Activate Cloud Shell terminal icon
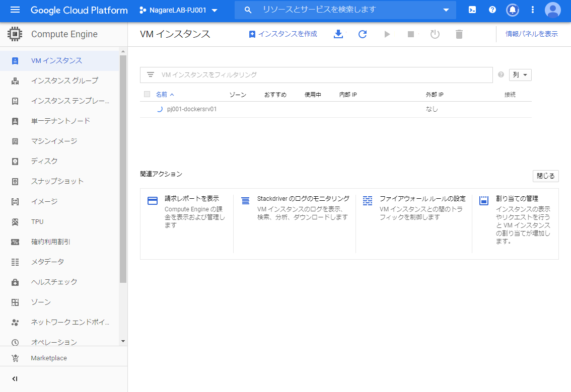The image size is (571, 392). [x=472, y=10]
